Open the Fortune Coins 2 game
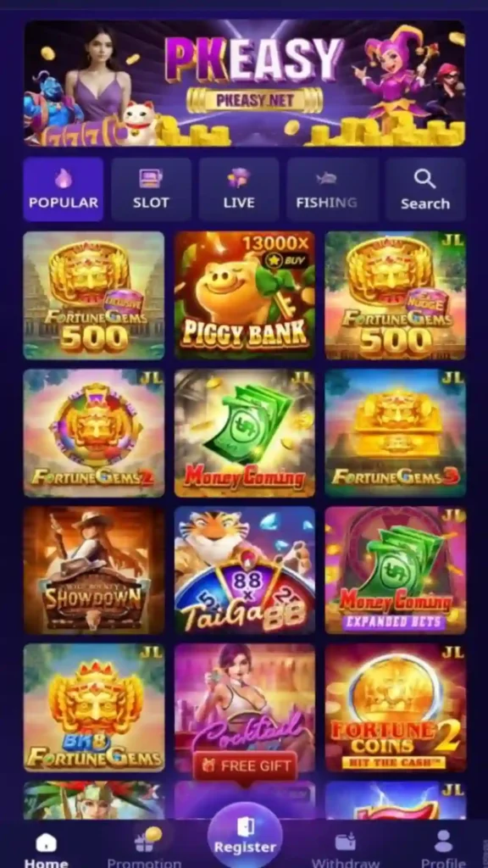 coord(395,708)
